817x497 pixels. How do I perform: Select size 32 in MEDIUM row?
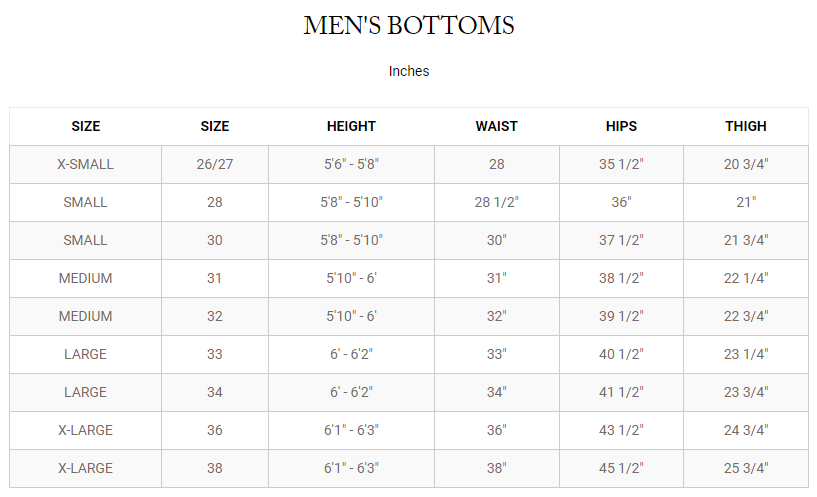click(x=215, y=316)
